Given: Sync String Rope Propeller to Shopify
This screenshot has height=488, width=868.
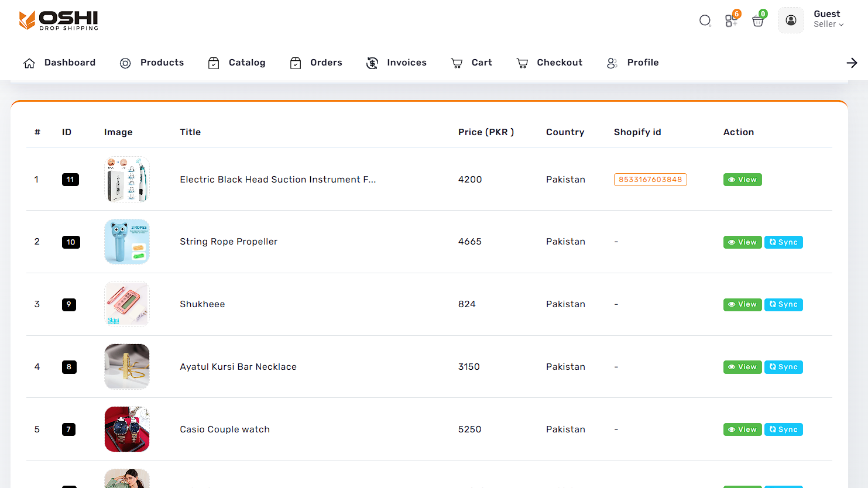Looking at the screenshot, I should click(x=784, y=242).
